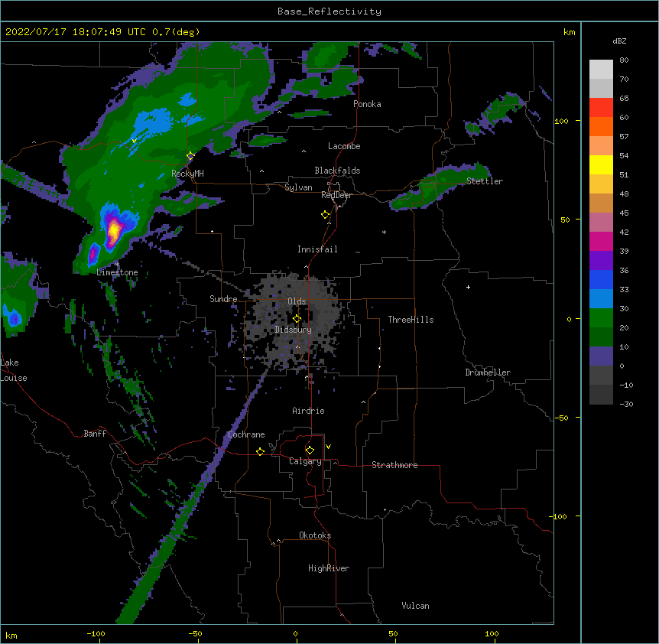Click the yellow V marker east of Calgary
Screen dimensions: 659x644
[x=328, y=447]
